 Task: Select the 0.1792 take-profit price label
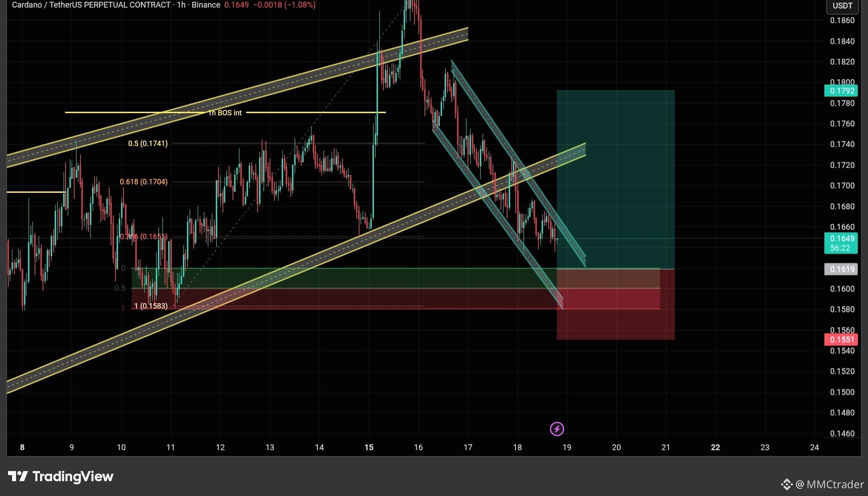pyautogui.click(x=840, y=91)
